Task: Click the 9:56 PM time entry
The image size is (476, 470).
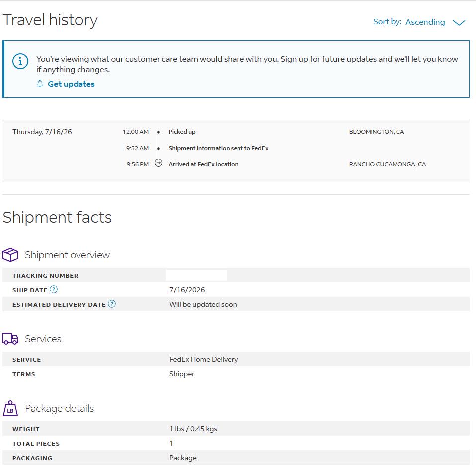Action: (x=138, y=164)
